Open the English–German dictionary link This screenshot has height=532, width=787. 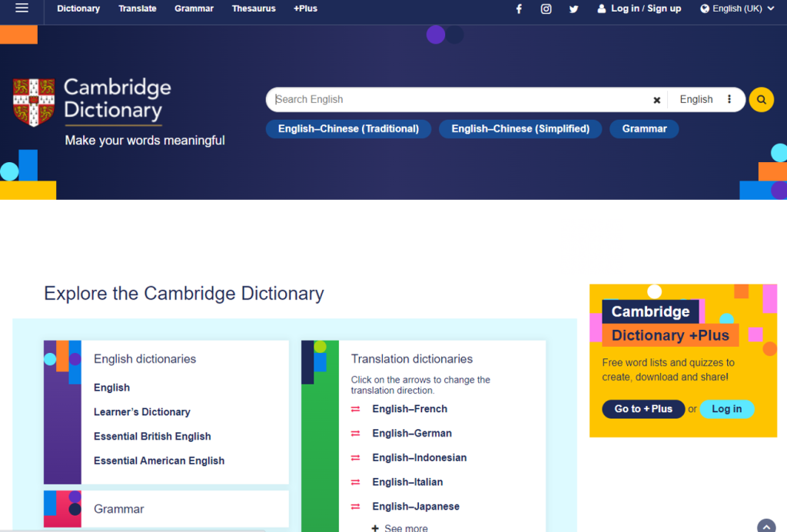click(412, 433)
